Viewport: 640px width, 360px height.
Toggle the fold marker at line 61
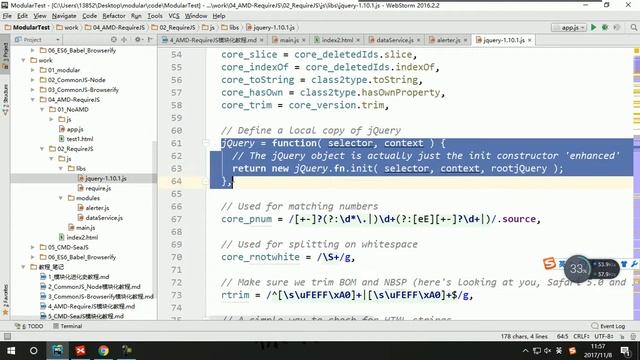click(x=206, y=143)
